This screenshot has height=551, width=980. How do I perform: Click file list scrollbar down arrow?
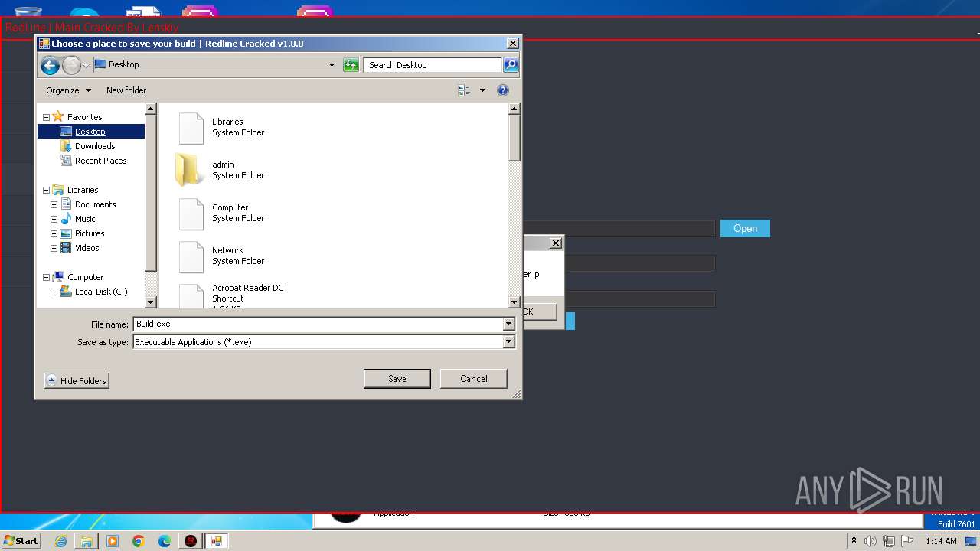click(x=514, y=302)
